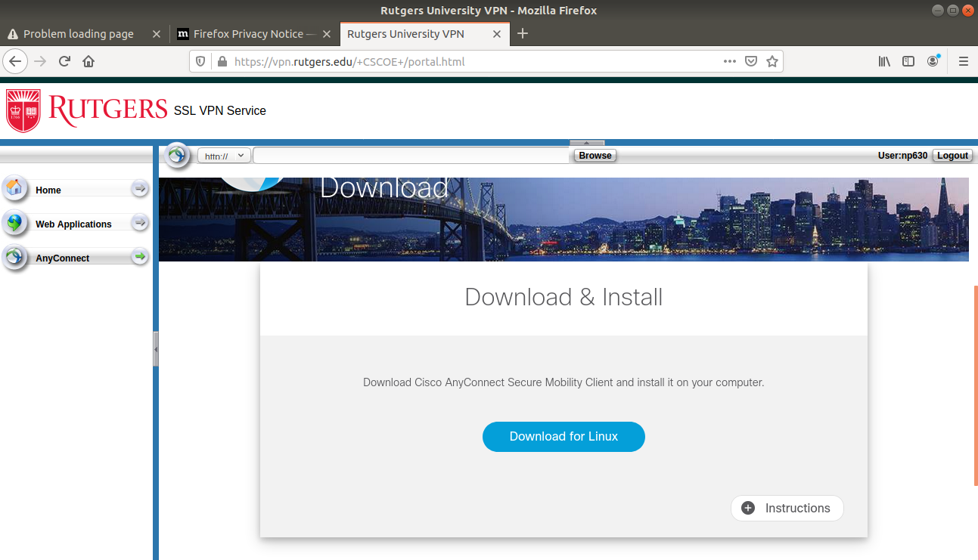Open AnyConnect in the sidebar
The height and width of the screenshot is (560, 978).
[x=62, y=258]
